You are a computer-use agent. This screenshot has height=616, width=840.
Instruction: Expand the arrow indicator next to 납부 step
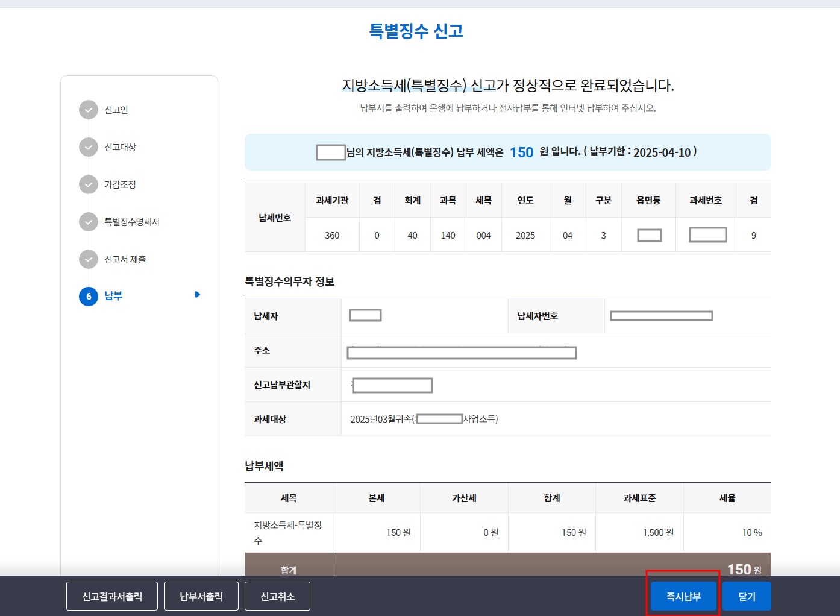(197, 295)
